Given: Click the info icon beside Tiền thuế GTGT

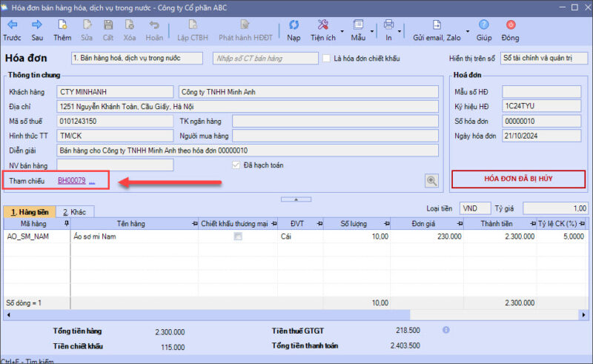Looking at the screenshot, I should point(445,330).
